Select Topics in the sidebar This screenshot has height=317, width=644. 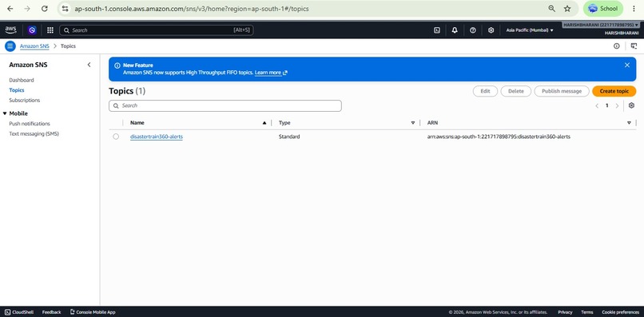point(17,90)
